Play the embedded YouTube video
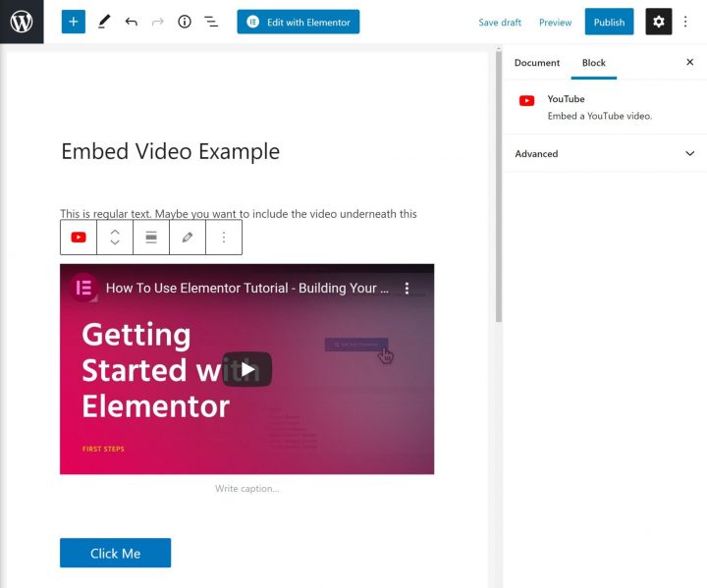Image resolution: width=707 pixels, height=588 pixels. pyautogui.click(x=247, y=369)
